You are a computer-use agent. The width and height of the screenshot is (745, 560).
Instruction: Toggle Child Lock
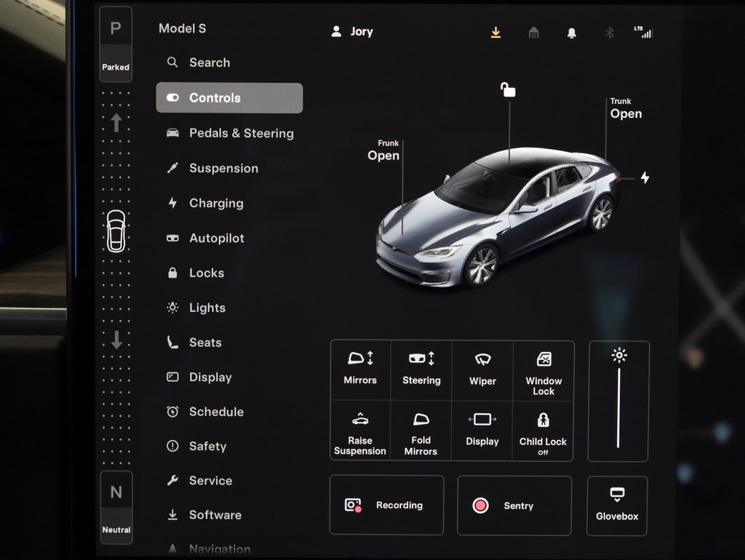click(x=543, y=431)
